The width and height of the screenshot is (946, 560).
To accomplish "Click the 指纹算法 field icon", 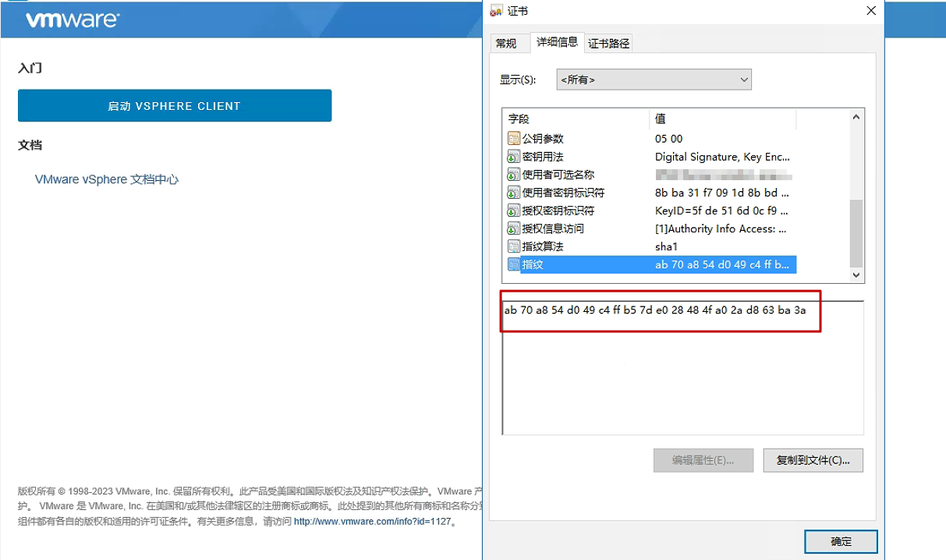I will tap(513, 246).
